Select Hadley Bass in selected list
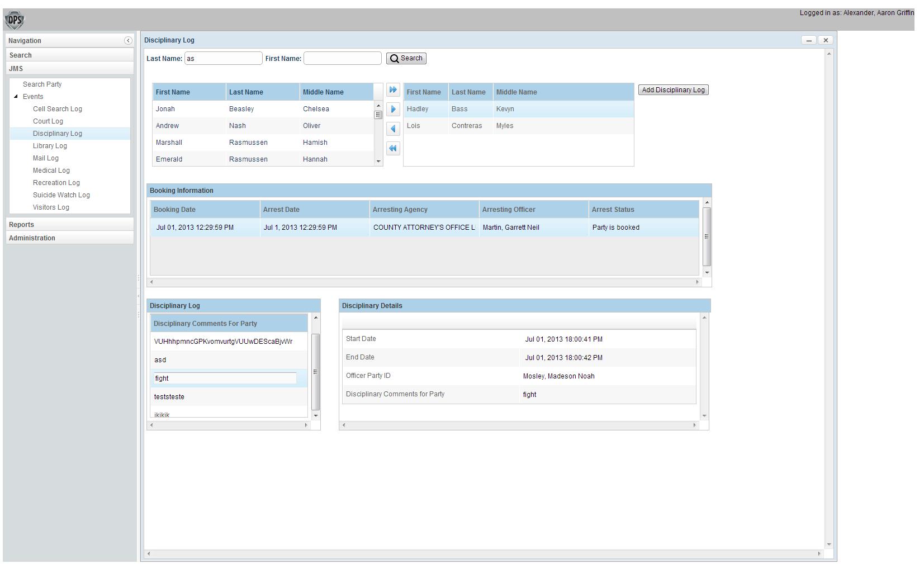The height and width of the screenshot is (587, 924). (519, 109)
